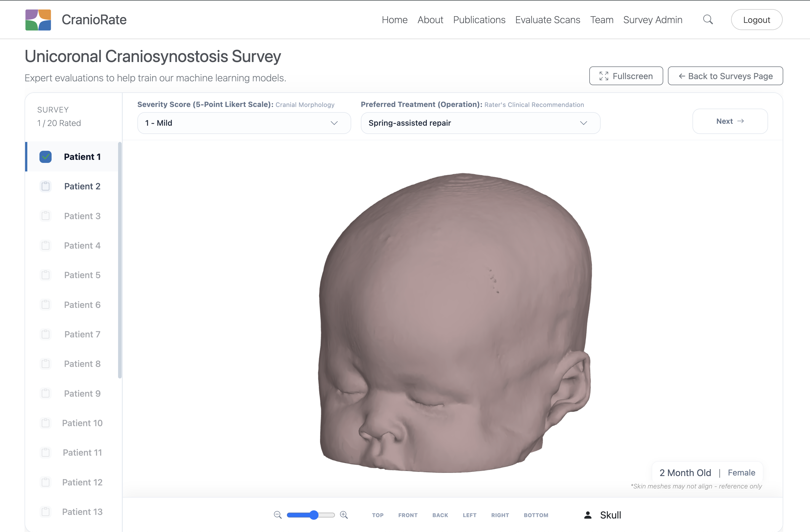Toggle the Patient 1 rated checkmark
Image resolution: width=810 pixels, height=532 pixels.
click(46, 157)
